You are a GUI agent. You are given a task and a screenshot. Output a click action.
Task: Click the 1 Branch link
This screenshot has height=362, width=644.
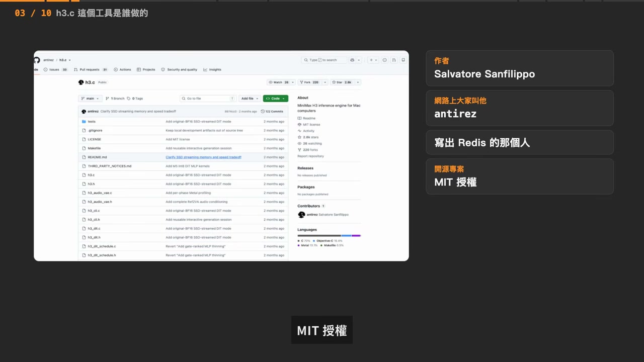(115, 99)
